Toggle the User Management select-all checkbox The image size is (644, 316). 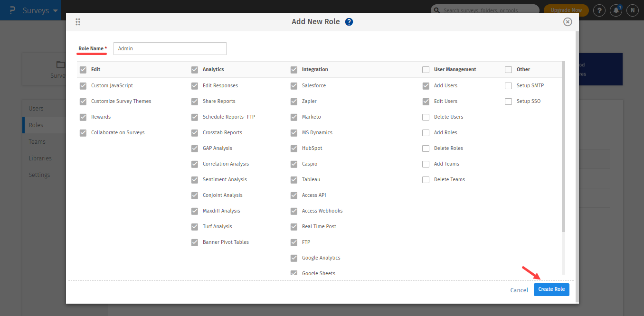coord(426,70)
